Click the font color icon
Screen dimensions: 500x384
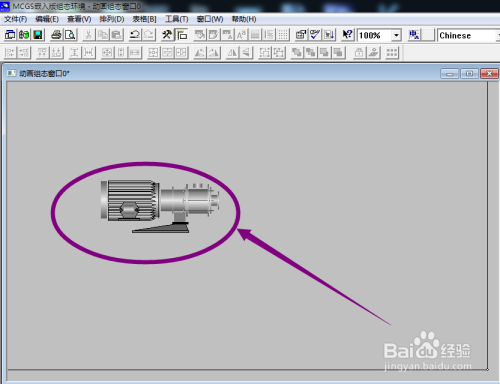click(227, 35)
